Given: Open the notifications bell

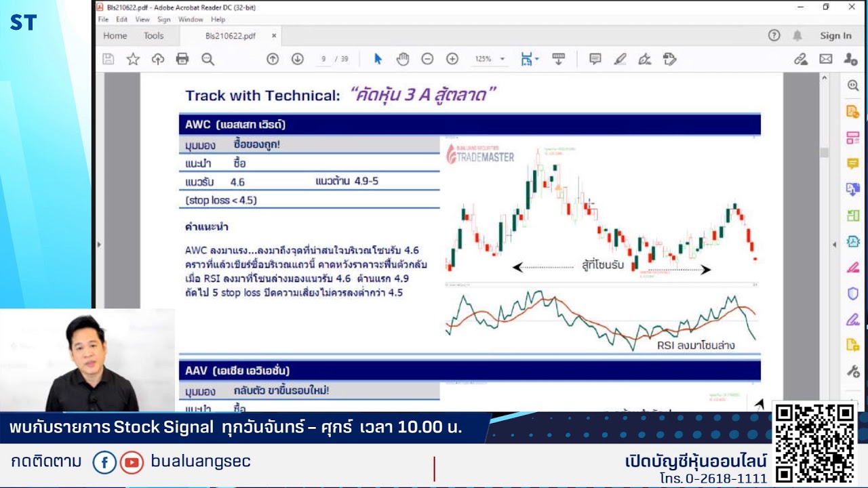Looking at the screenshot, I should (x=797, y=36).
